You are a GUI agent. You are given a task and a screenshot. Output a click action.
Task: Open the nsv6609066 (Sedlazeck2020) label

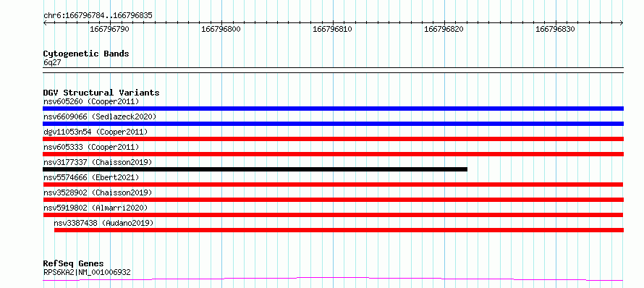tap(100, 117)
